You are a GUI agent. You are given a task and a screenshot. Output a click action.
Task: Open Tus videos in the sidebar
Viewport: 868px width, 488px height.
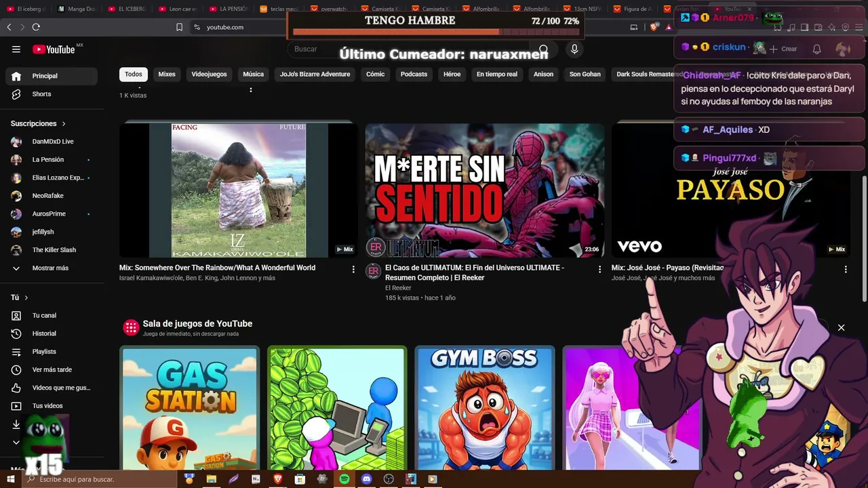[52, 406]
